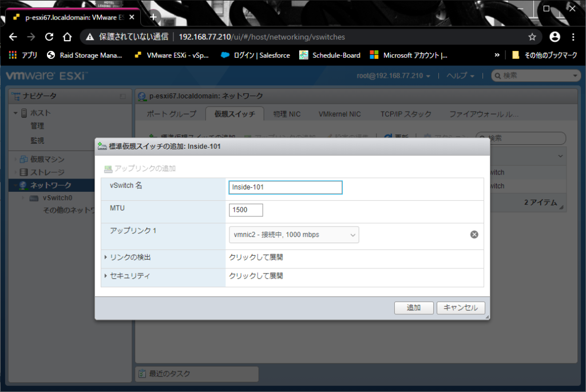Open the vmnic2 uplink dropdown
Viewport: 586px width, 392px height.
(x=294, y=235)
